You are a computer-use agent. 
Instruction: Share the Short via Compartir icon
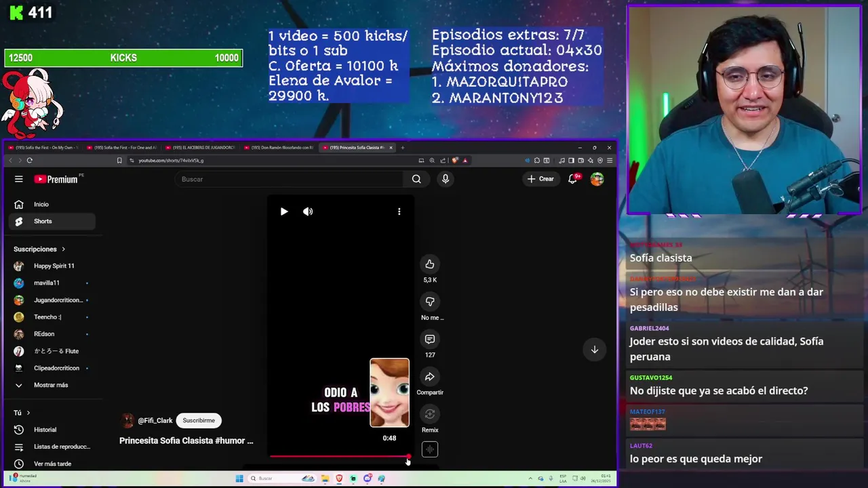click(x=429, y=376)
